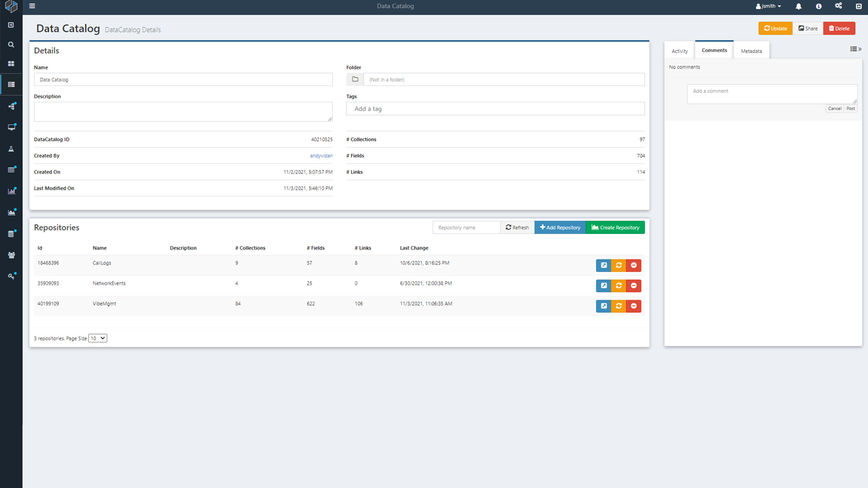This screenshot has width=868, height=488.
Task: Open the andyvidan creator profile link
Action: (321, 155)
